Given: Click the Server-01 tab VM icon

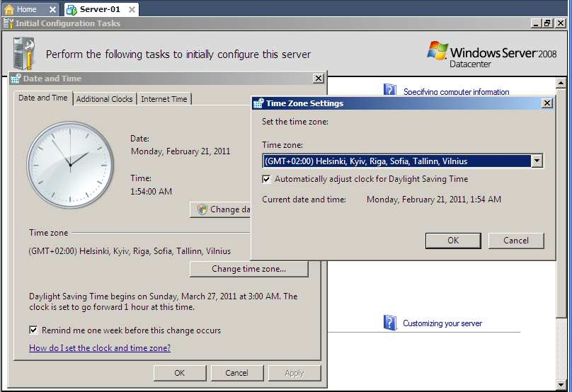Looking at the screenshot, I should point(72,9).
